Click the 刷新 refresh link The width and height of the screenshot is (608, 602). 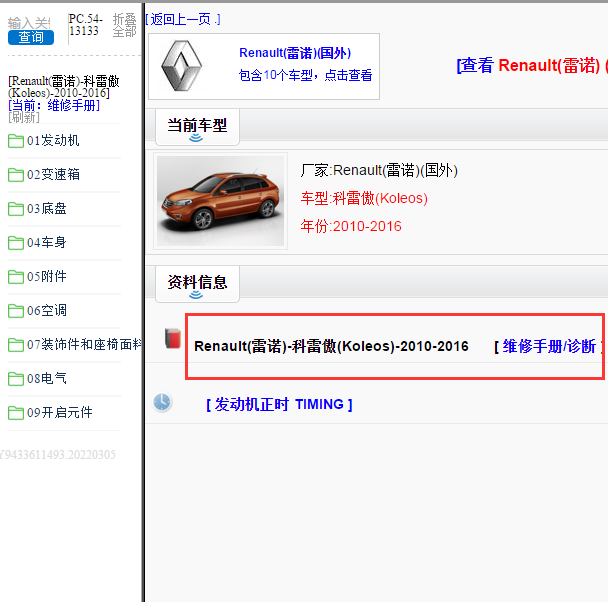pos(24,117)
